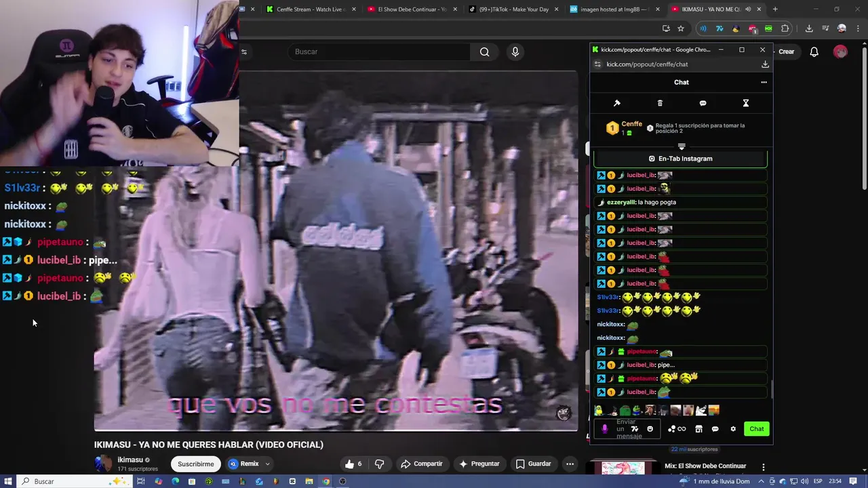This screenshot has height=488, width=868.
Task: Open YouTube notifications bell
Action: pyautogui.click(x=814, y=52)
